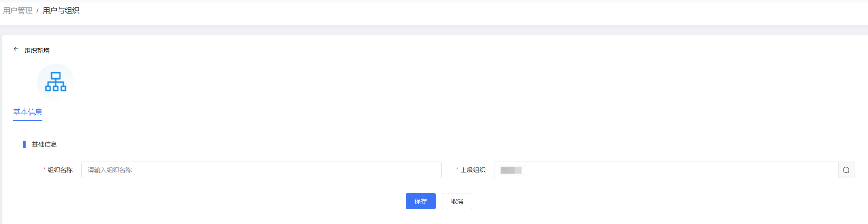Select the blurred 上级组织 value tag
868x224 pixels.
pyautogui.click(x=511, y=170)
